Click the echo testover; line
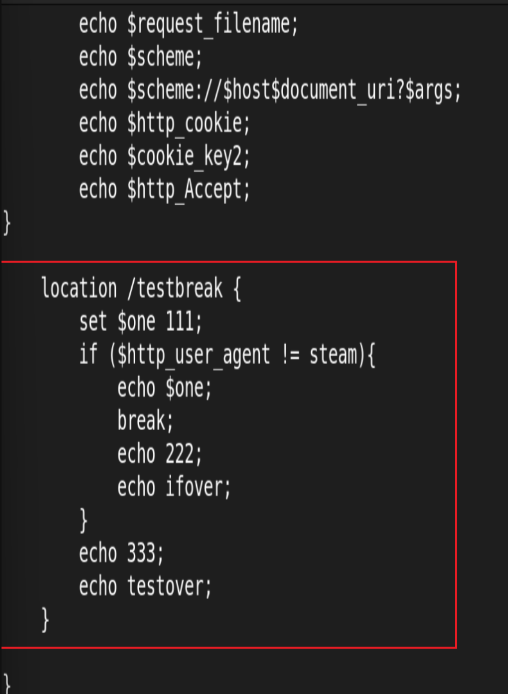508x694 pixels. coord(146,586)
